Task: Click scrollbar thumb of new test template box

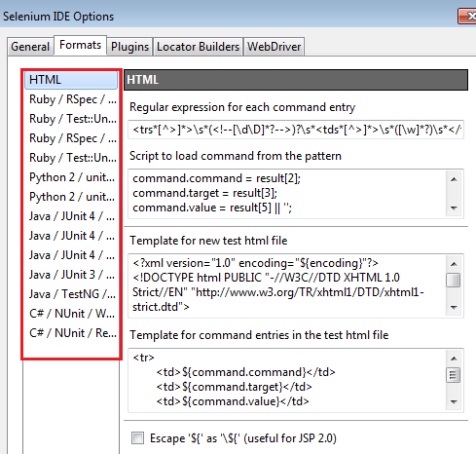Action: [454, 281]
